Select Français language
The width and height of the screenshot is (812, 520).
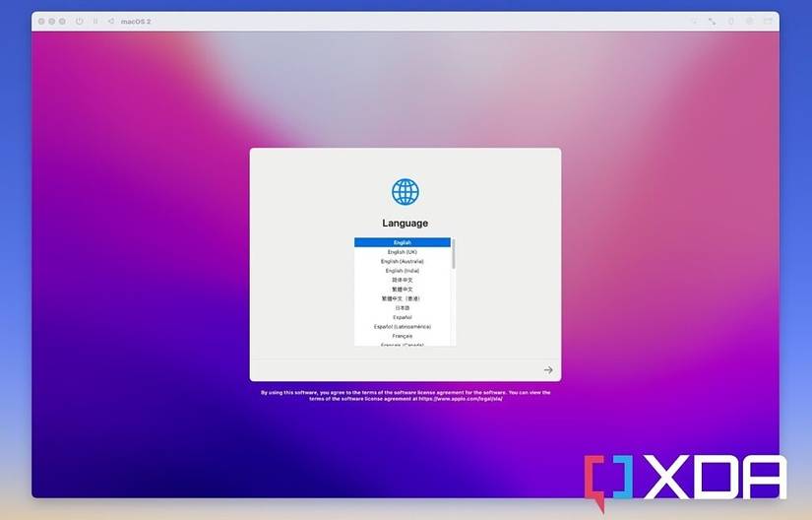pos(403,336)
